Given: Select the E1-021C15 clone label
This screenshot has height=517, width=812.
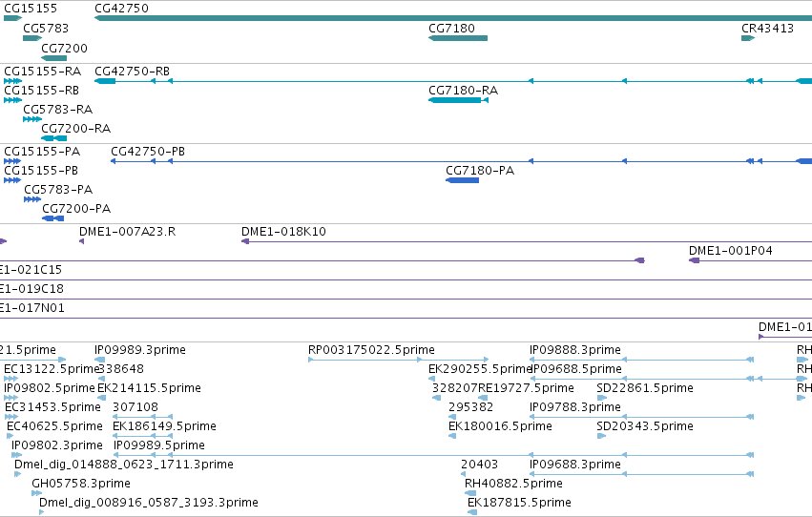Looking at the screenshot, I should pyautogui.click(x=31, y=270).
